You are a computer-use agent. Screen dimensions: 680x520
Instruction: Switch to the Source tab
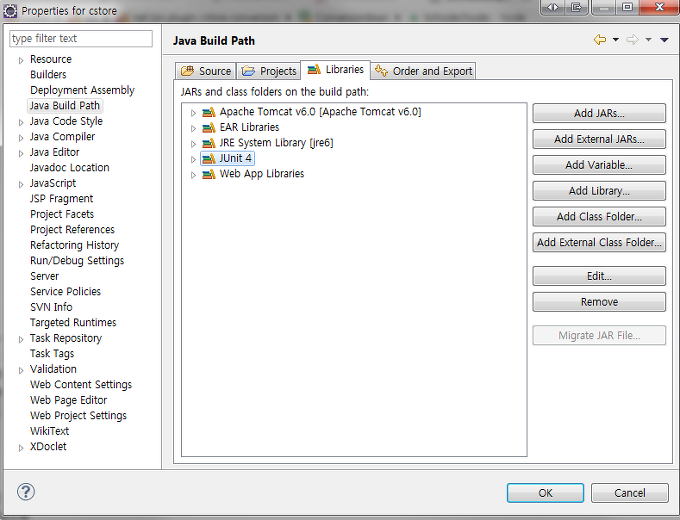click(206, 71)
